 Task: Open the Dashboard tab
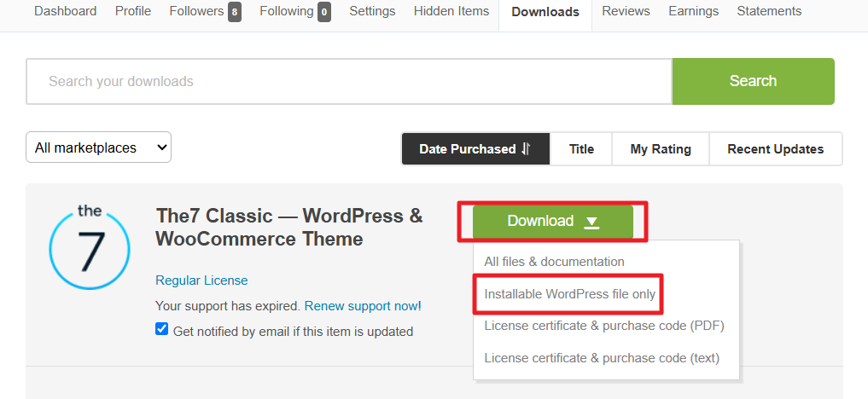pos(66,11)
